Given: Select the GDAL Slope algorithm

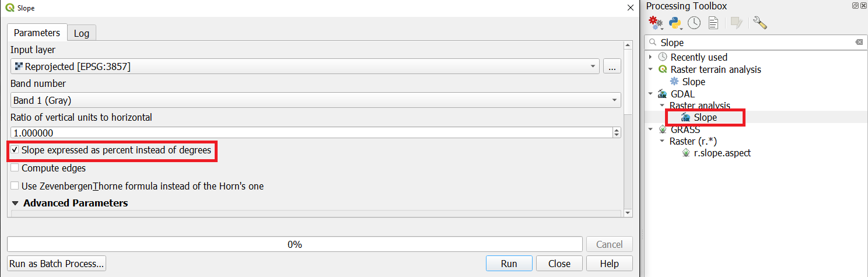Looking at the screenshot, I should tap(705, 117).
